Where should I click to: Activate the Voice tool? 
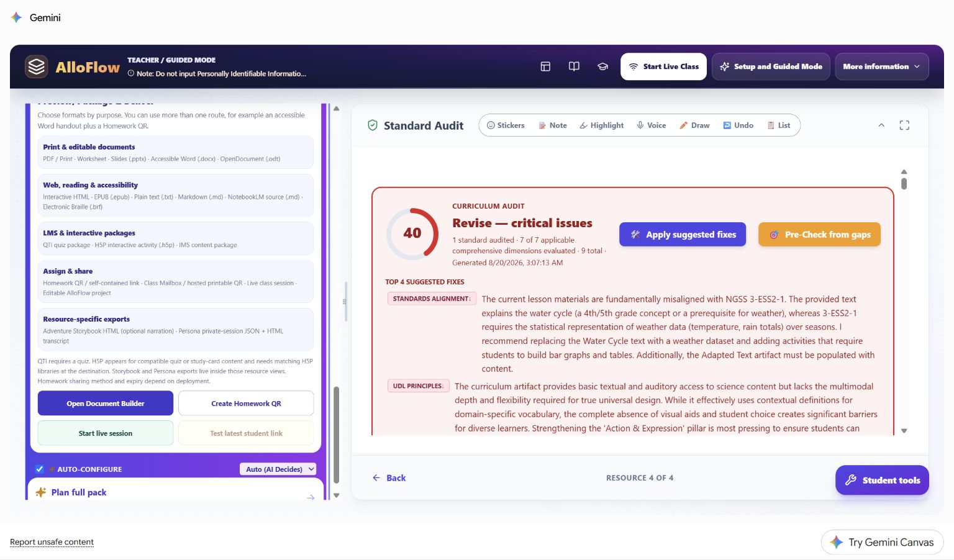pos(651,125)
